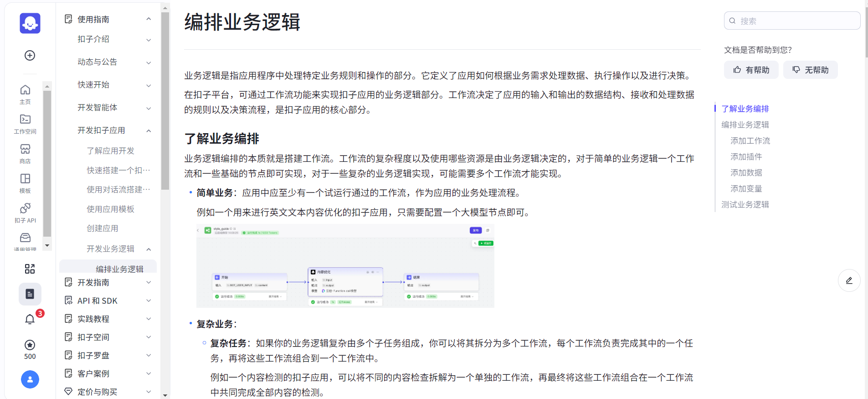Screen dimensions: 868x399
Task: Jump to 添加工作流 in table of contents
Action: click(x=750, y=141)
